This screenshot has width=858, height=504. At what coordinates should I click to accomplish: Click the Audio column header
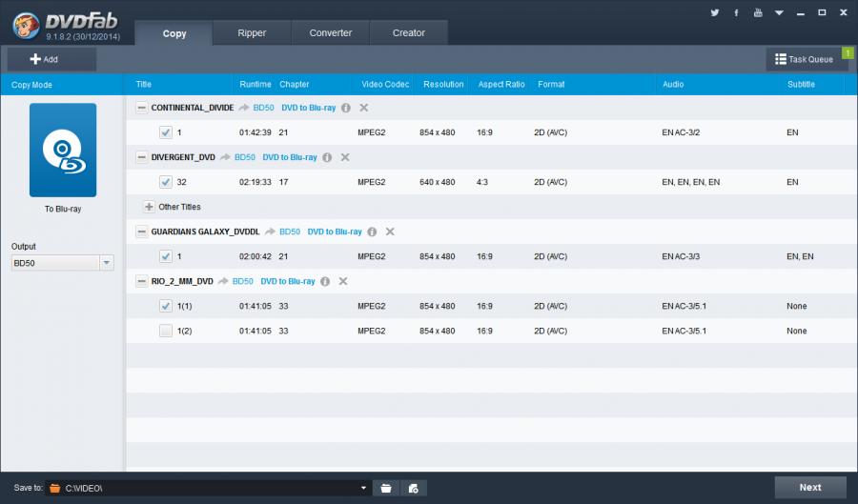click(673, 84)
